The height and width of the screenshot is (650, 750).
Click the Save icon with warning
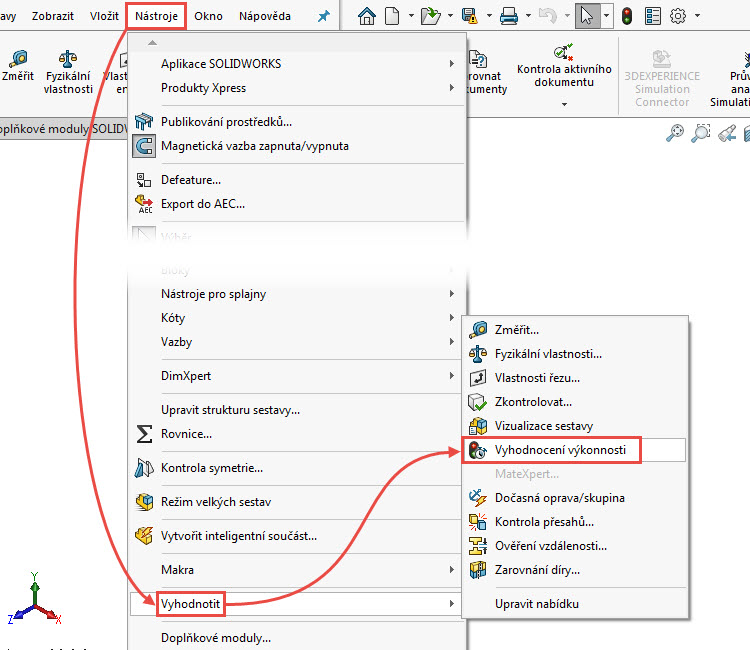coord(470,16)
